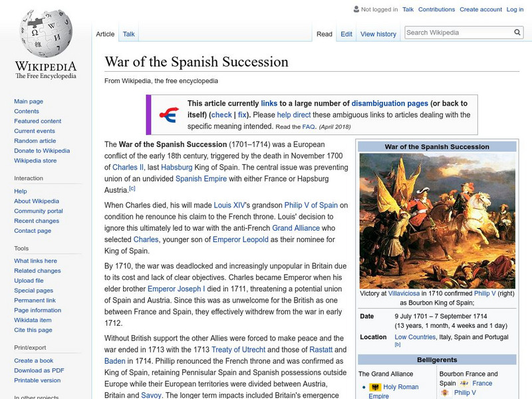532x399 pixels.
Task: Switch to the Talk tab
Action: click(128, 33)
